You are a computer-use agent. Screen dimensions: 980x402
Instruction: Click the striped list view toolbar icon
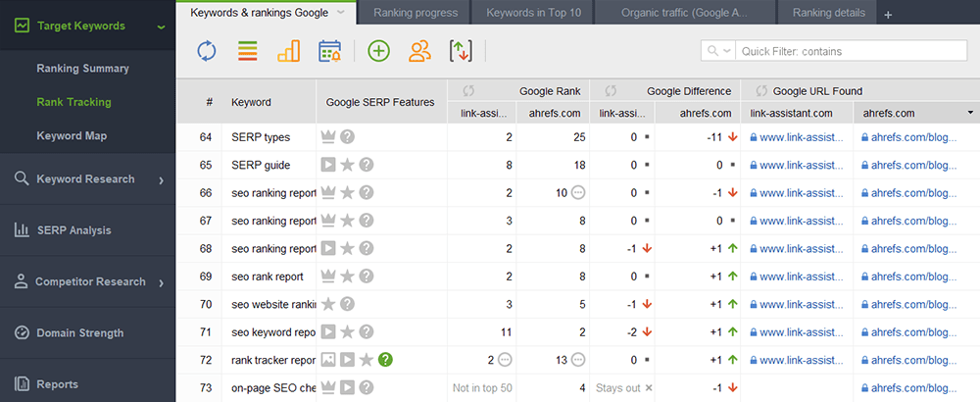pyautogui.click(x=248, y=51)
